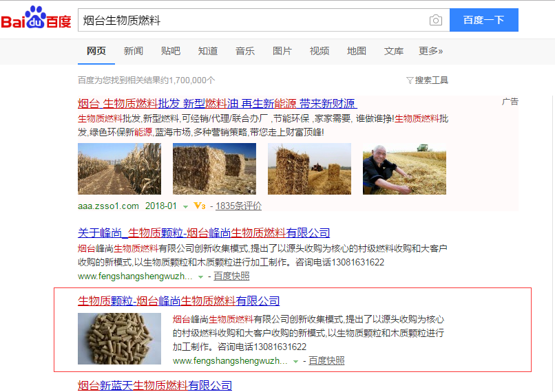View the farmer in wheat field thumbnail
The width and height of the screenshot is (555, 392).
pyautogui.click(x=404, y=168)
